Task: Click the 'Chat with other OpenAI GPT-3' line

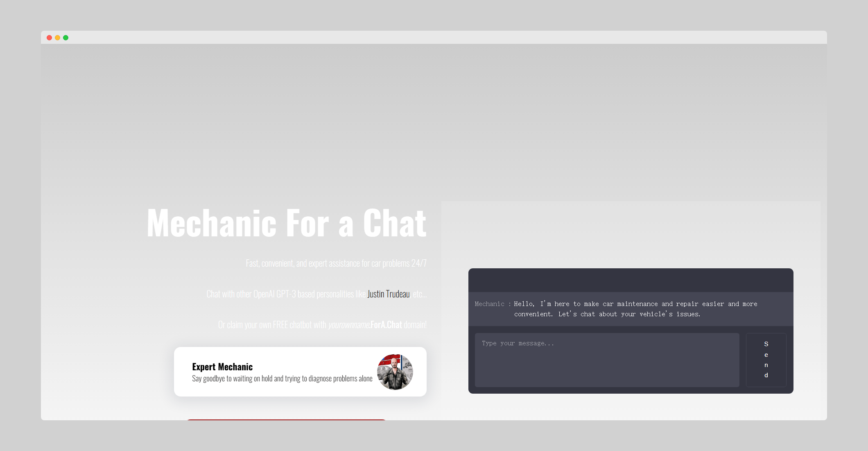Action: 316,294
